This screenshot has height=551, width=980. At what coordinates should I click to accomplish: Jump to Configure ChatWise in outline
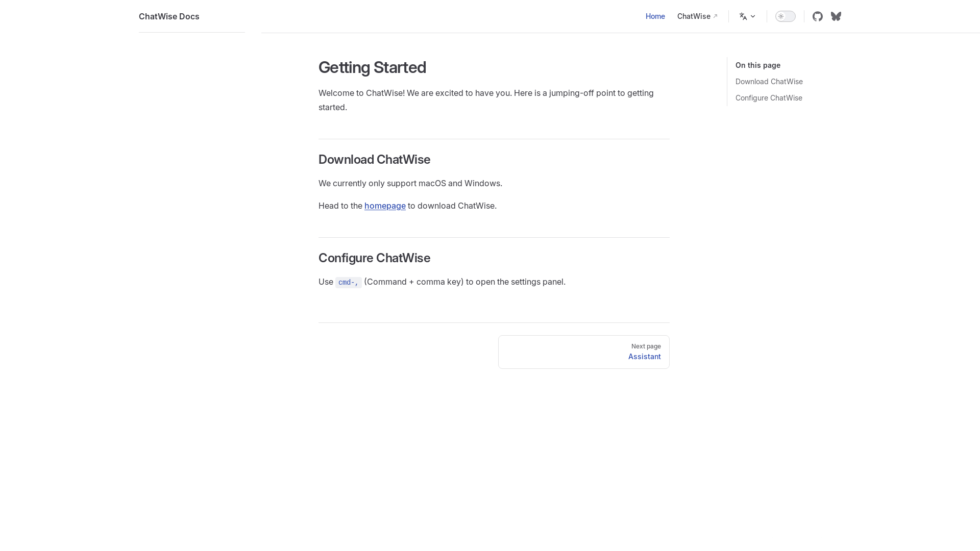pos(769,98)
